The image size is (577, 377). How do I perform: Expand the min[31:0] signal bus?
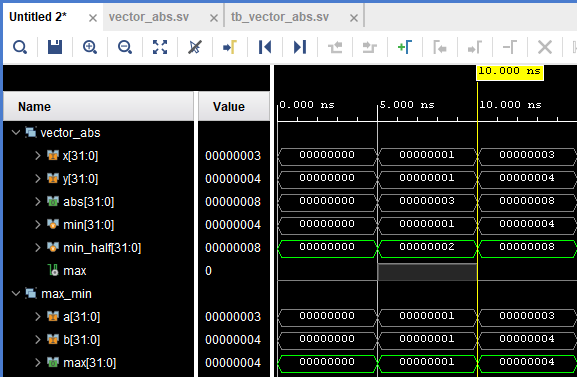coord(38,225)
